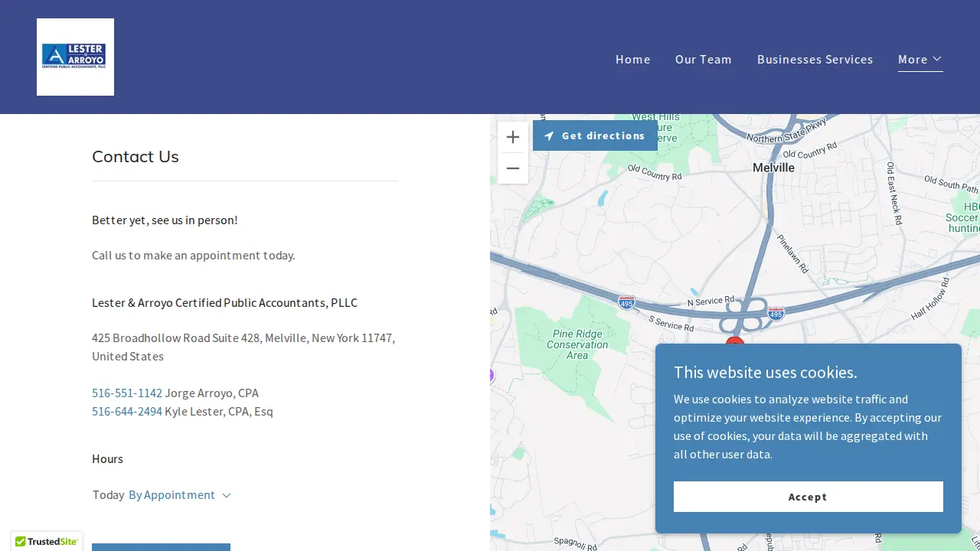
Task: Zoom out on the map
Action: [513, 168]
